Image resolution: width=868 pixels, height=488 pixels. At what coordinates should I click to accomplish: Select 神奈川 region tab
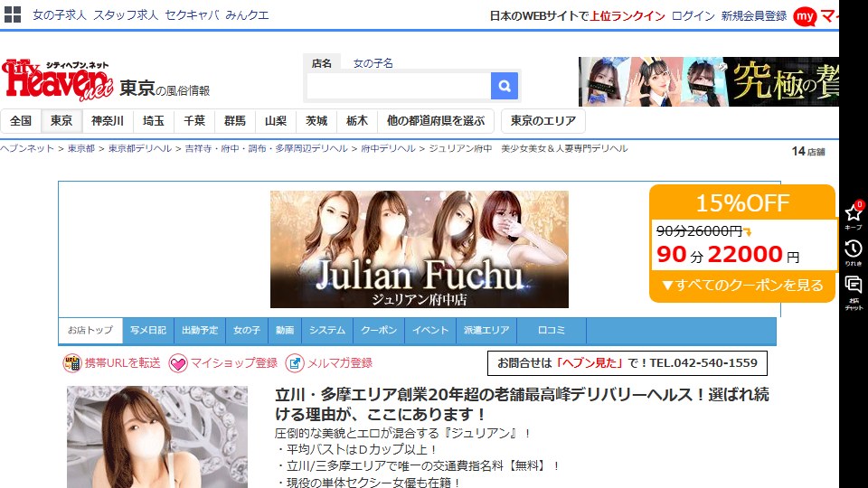[x=108, y=120]
